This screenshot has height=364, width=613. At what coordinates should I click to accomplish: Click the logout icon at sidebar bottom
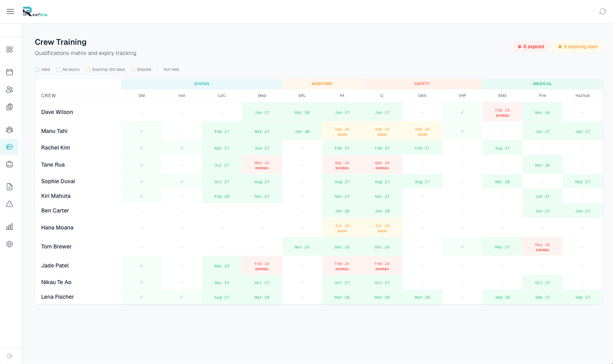[x=10, y=356]
